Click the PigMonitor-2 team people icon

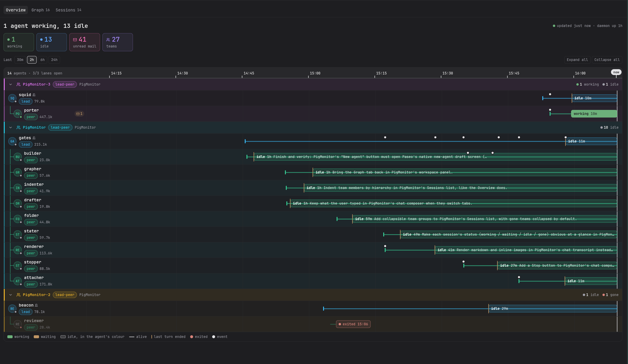[18, 295]
